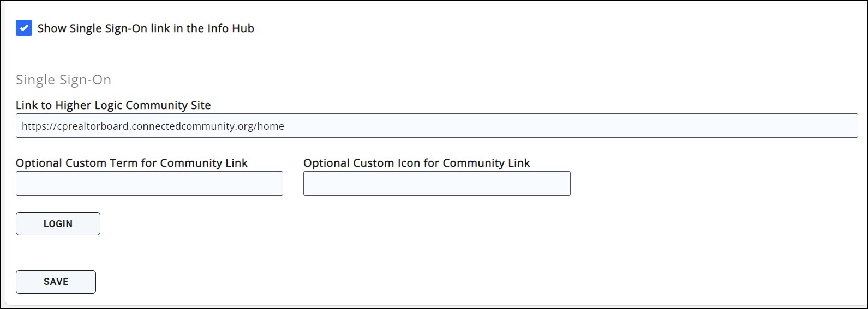Click the Single Sign-On section heading
The height and width of the screenshot is (309, 868).
point(63,80)
